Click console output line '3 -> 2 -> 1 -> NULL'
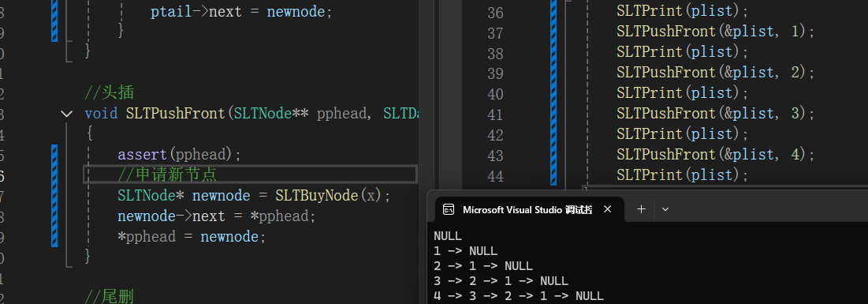Image resolution: width=868 pixels, height=304 pixels. point(501,281)
